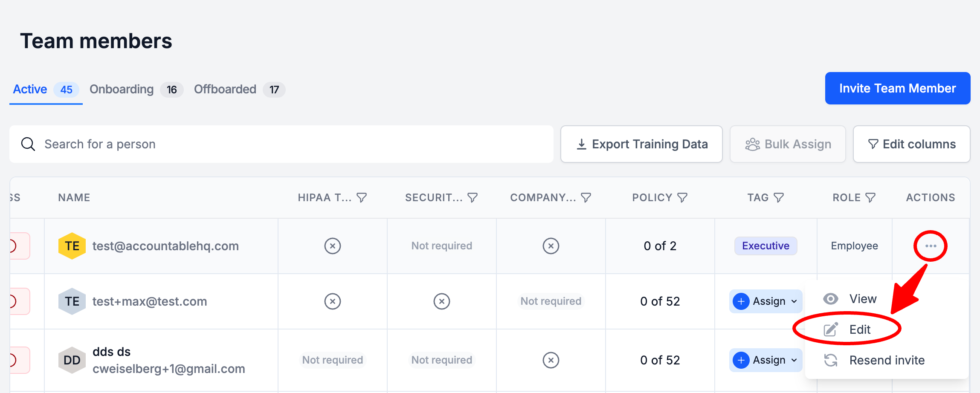Click the Role column filter icon
The image size is (980, 393).
[x=870, y=198]
